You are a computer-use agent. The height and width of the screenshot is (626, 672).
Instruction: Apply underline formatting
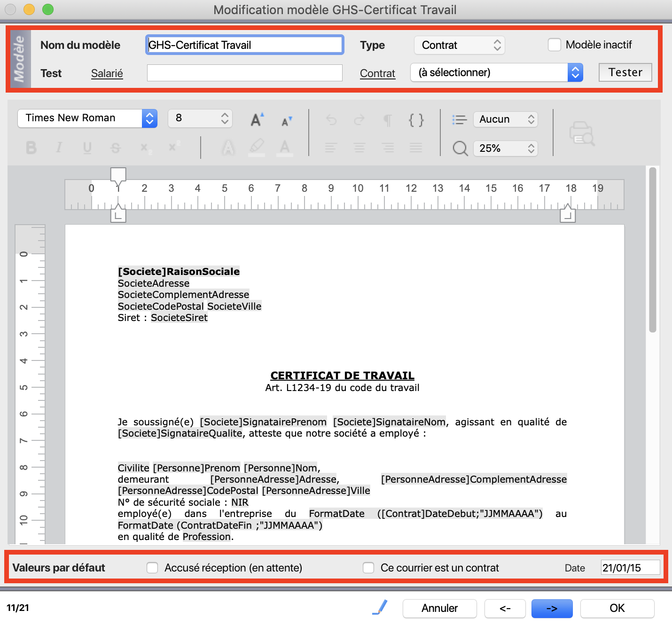[x=87, y=148]
